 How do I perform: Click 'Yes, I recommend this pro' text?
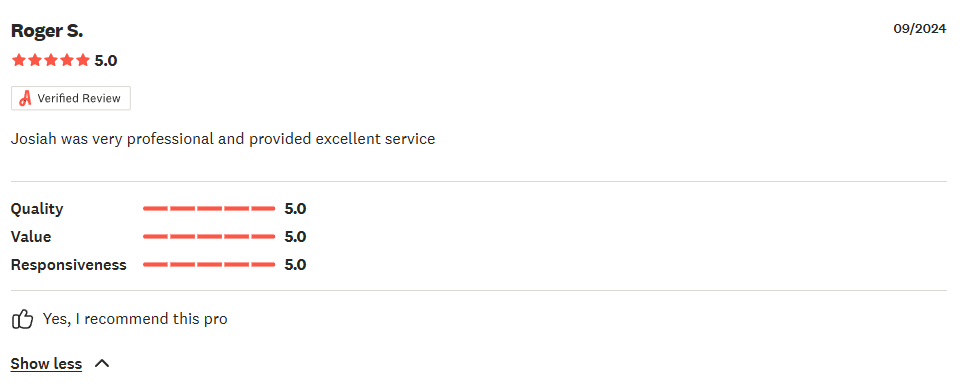(135, 319)
